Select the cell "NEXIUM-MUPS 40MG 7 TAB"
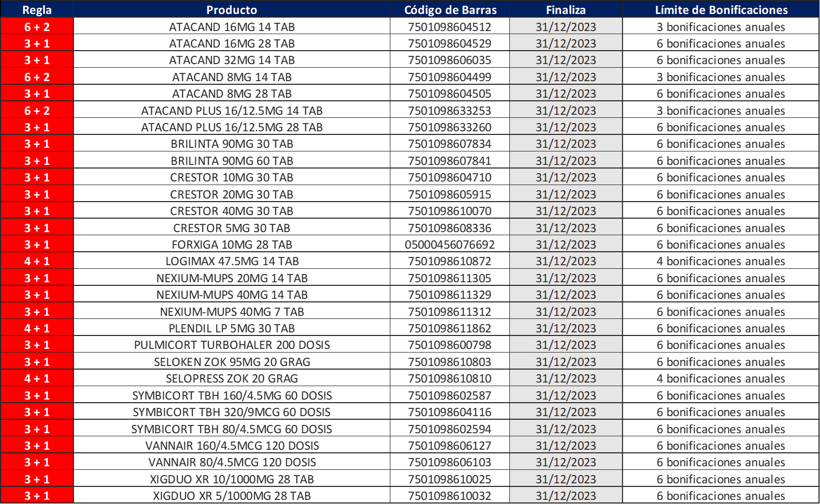The width and height of the screenshot is (820, 504). tap(232, 312)
